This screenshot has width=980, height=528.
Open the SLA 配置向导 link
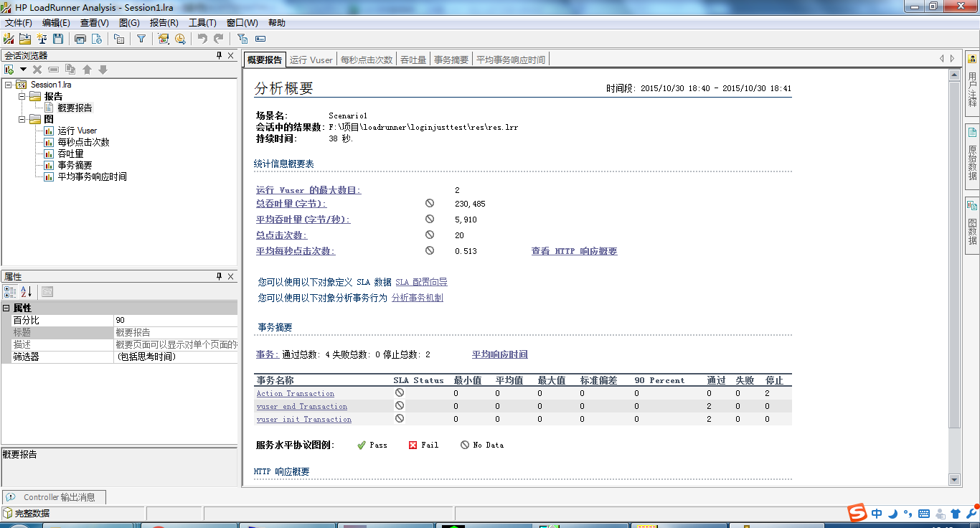[421, 282]
